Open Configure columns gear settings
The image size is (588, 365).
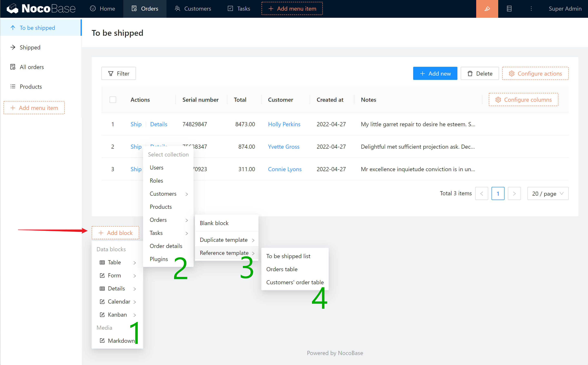523,100
